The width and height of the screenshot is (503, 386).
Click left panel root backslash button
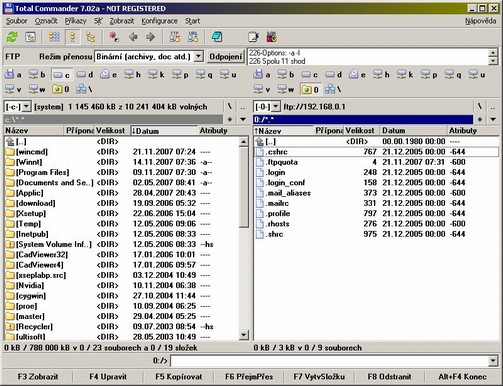click(x=230, y=107)
